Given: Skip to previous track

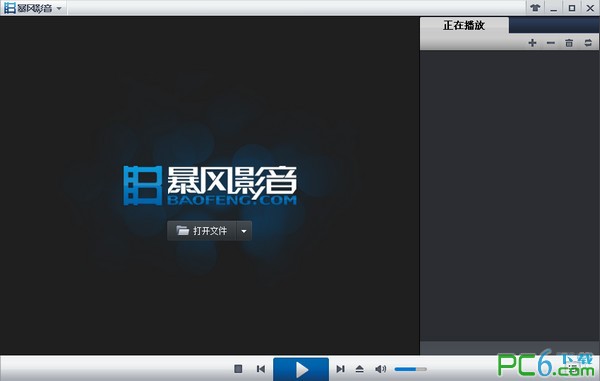Looking at the screenshot, I should [x=261, y=369].
